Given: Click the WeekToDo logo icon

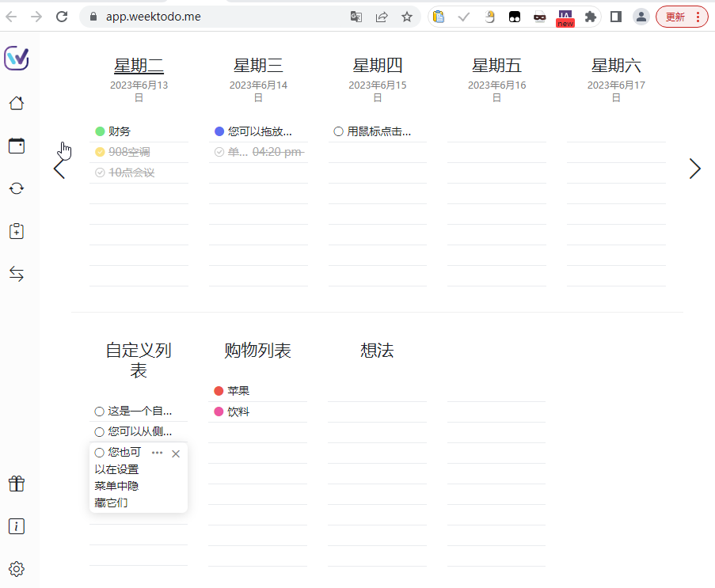Looking at the screenshot, I should click(17, 58).
